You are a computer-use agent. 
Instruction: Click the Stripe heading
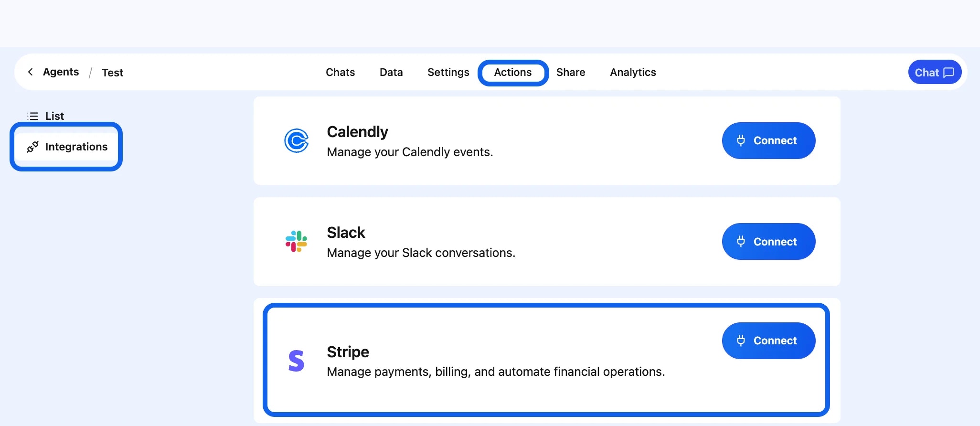pos(348,352)
